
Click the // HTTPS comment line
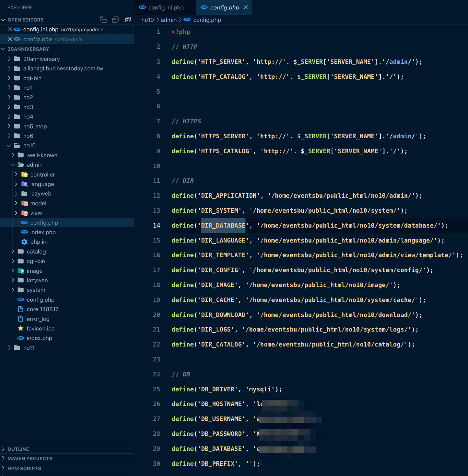(x=186, y=121)
